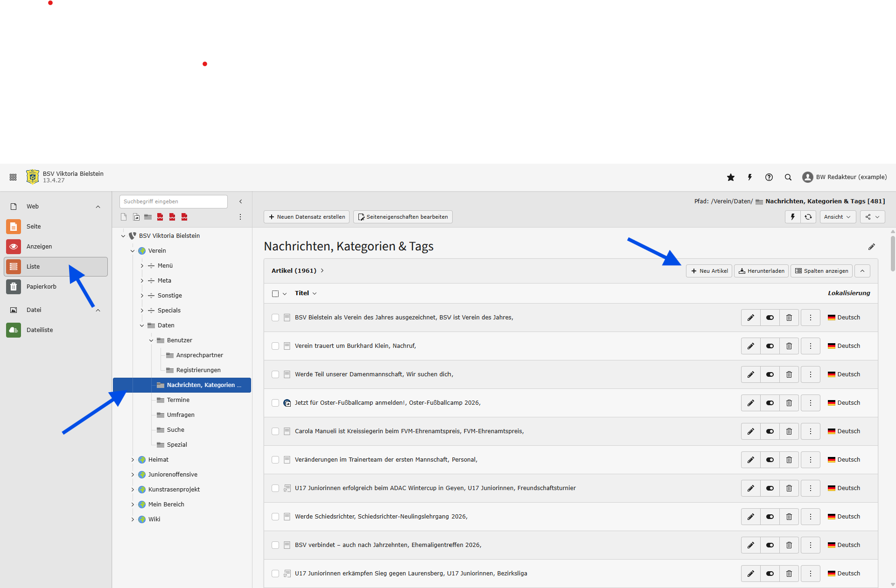896x588 pixels.
Task: Edit 'BSV Bielstein als Verein des Jahres' article
Action: tap(751, 318)
